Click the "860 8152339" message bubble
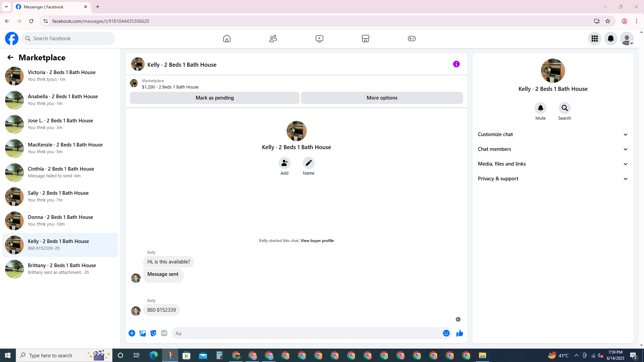The height and width of the screenshot is (362, 644). (x=161, y=310)
